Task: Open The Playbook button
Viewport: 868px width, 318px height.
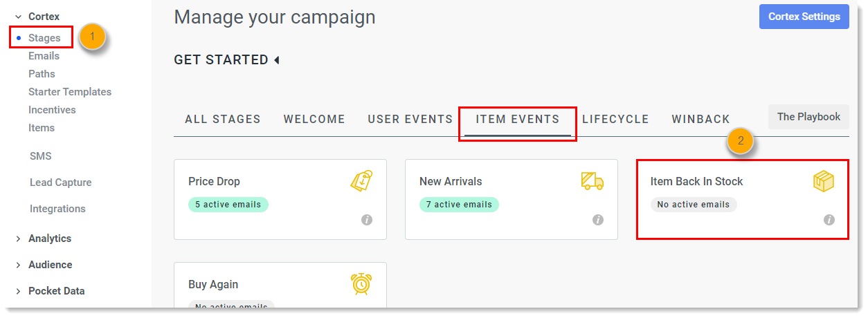Action: pos(808,117)
